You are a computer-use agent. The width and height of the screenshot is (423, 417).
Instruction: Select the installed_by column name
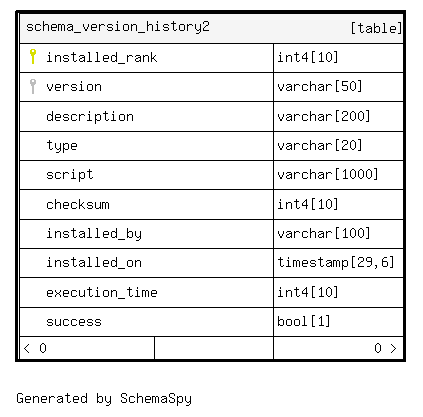tap(94, 234)
